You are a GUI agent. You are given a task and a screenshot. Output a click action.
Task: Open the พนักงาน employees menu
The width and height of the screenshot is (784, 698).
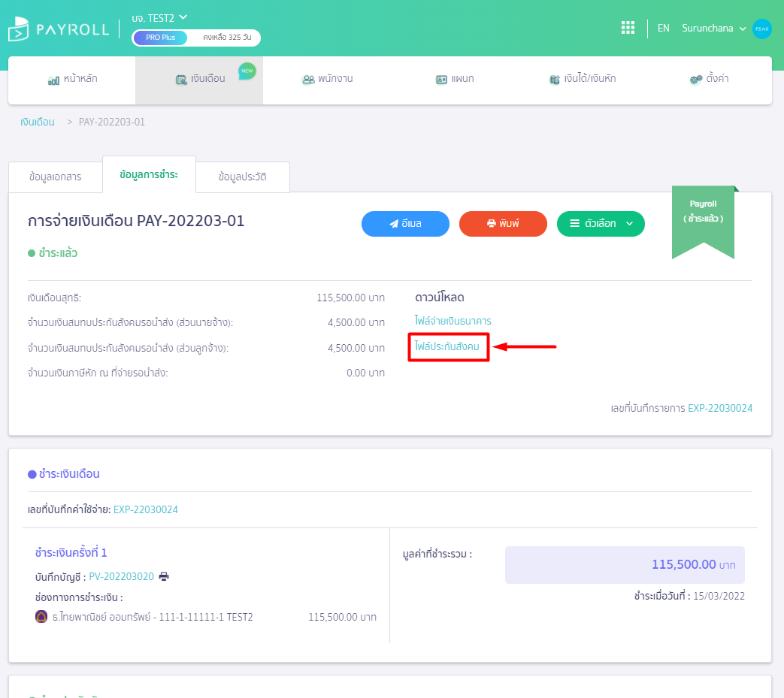327,79
